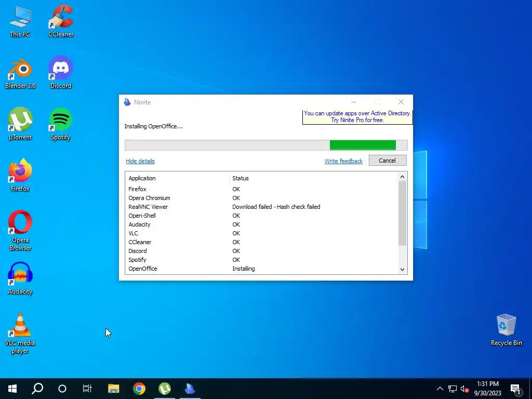This screenshot has width=532, height=399.
Task: Select the Opera Chromium row
Action: 261,198
